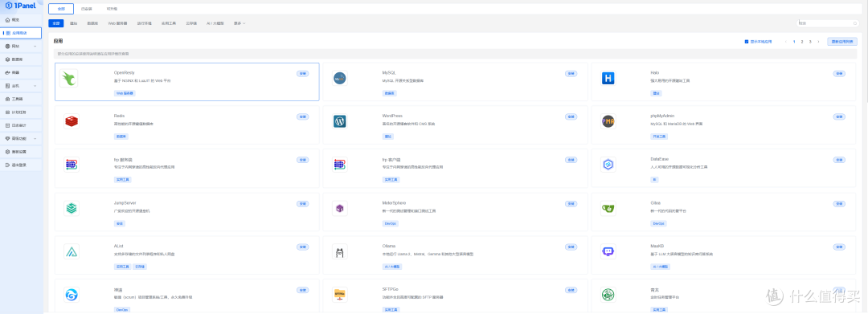Filter by 运行环境 category
The height and width of the screenshot is (314, 868).
145,23
